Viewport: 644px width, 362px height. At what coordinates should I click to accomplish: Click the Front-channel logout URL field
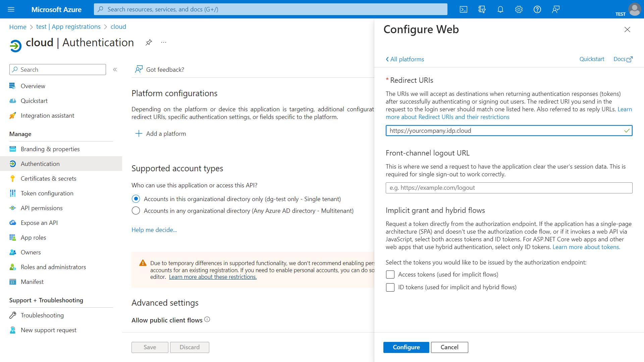[x=509, y=188]
